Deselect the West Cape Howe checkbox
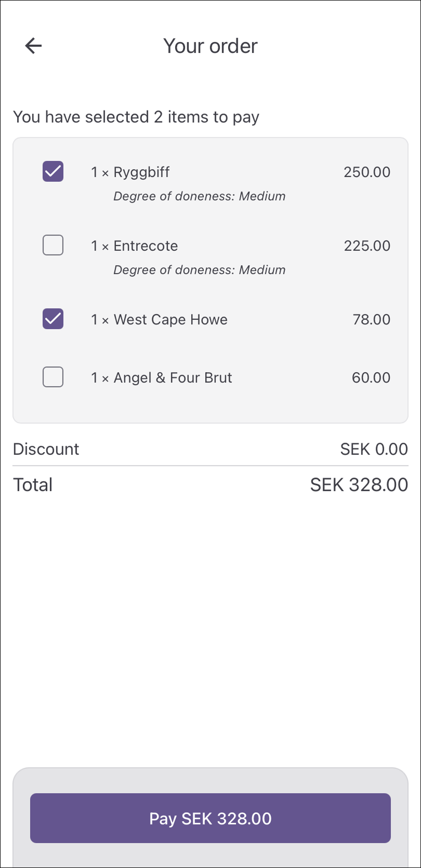421x868 pixels. click(53, 319)
